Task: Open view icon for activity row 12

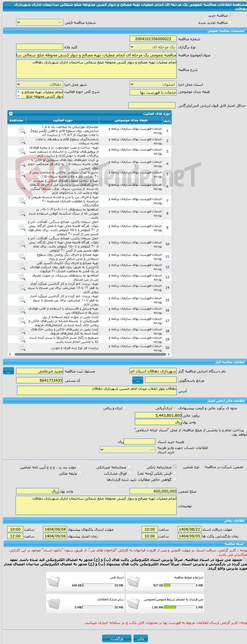Action: click(x=22, y=267)
